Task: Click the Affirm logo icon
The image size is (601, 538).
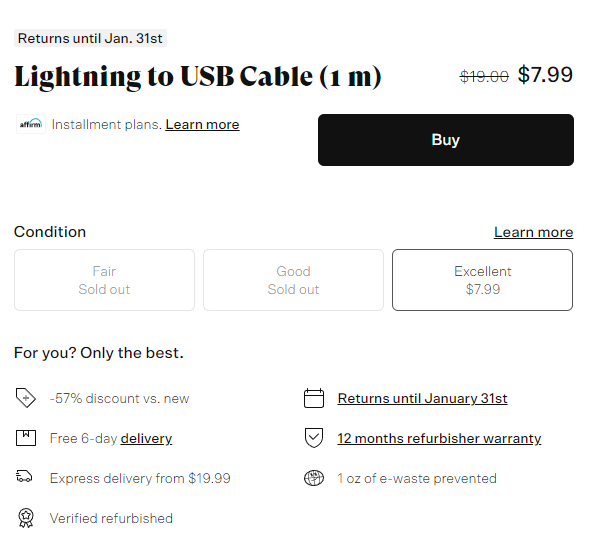Action: [x=31, y=124]
